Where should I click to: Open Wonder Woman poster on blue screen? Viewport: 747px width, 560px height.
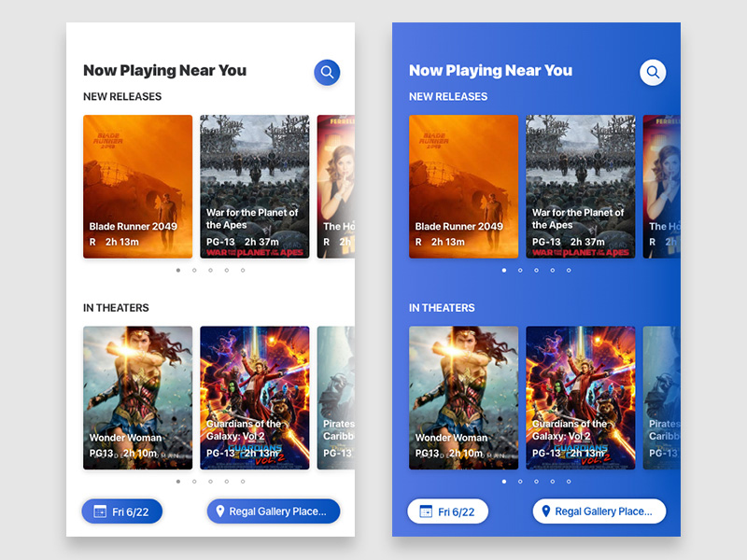[463, 399]
